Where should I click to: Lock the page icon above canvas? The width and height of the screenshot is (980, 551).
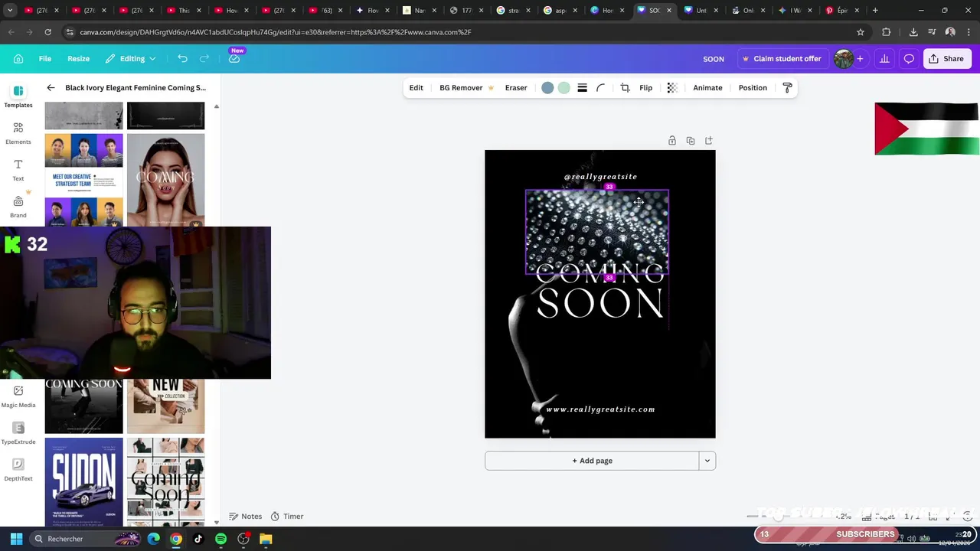[672, 141]
